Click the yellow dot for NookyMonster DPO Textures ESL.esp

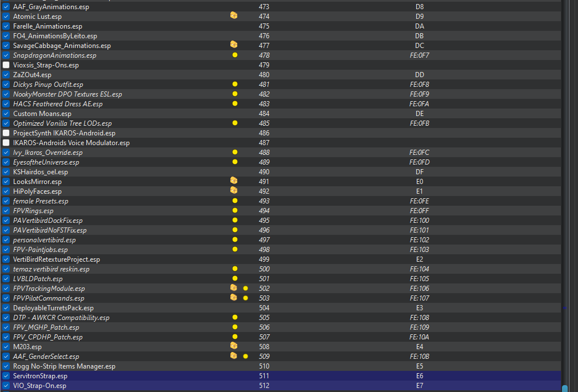pyautogui.click(x=235, y=94)
